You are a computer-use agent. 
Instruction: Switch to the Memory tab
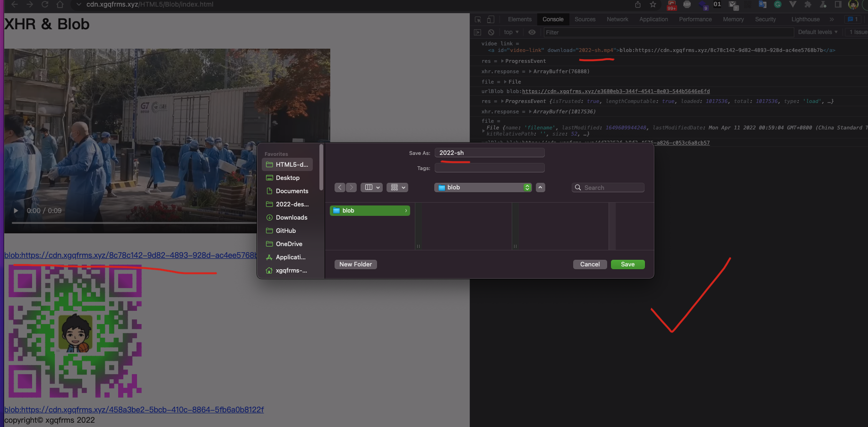pyautogui.click(x=733, y=19)
